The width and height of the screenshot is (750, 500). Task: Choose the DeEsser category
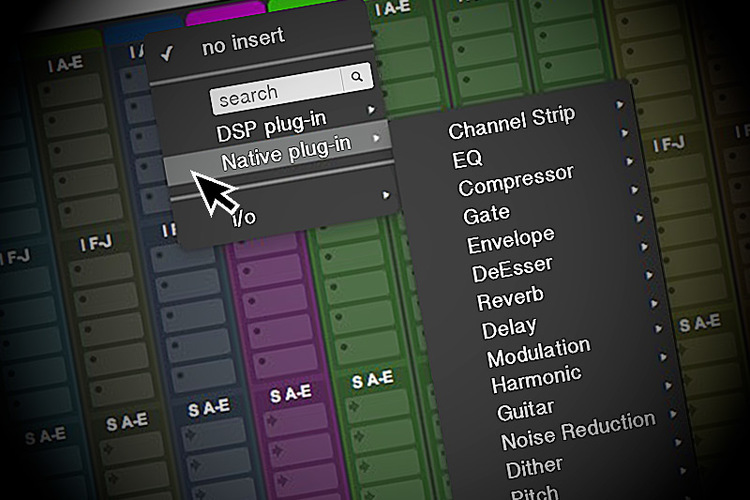pos(512,269)
